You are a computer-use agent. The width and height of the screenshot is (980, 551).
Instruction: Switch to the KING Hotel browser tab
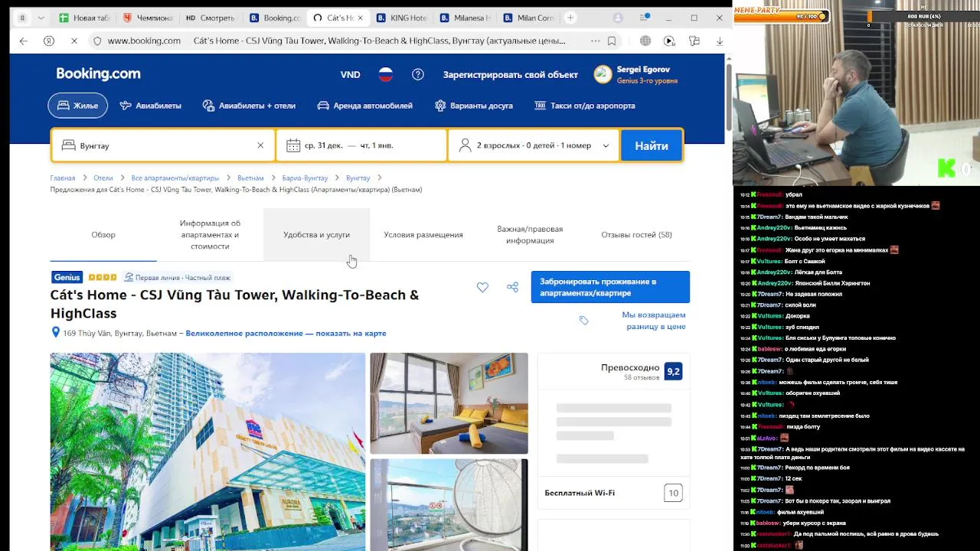[401, 18]
